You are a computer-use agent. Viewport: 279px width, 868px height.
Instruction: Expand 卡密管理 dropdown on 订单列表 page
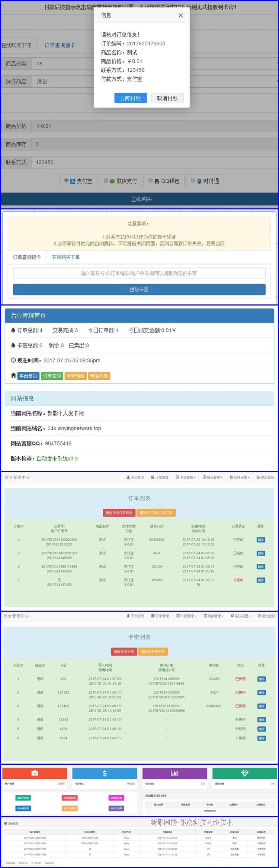186,477
